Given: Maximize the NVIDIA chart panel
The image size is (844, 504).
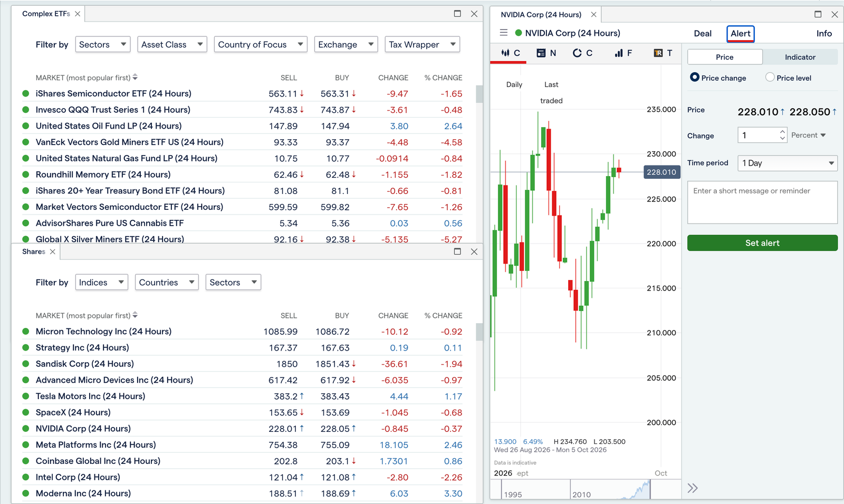Looking at the screenshot, I should point(818,14).
